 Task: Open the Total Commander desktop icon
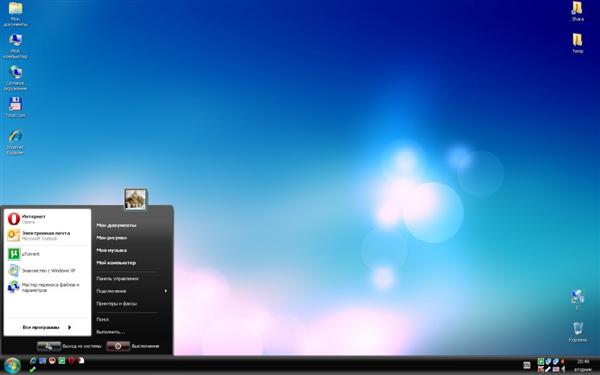(x=15, y=108)
